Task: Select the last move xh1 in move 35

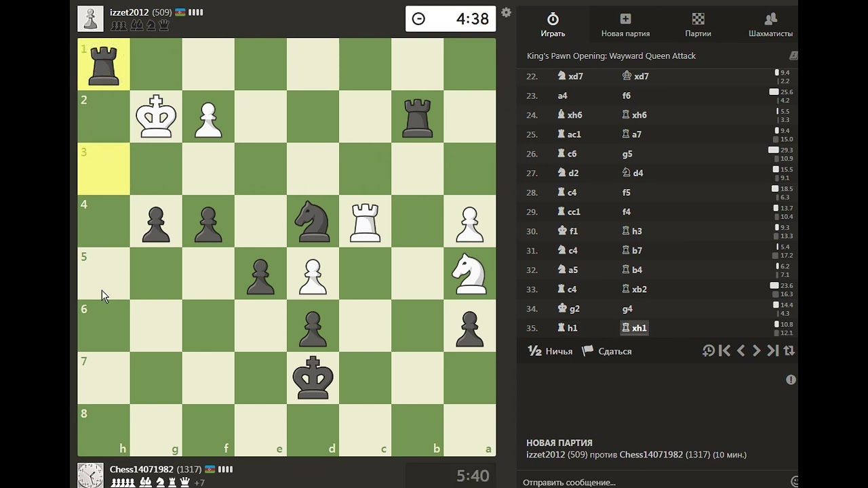Action: point(634,328)
